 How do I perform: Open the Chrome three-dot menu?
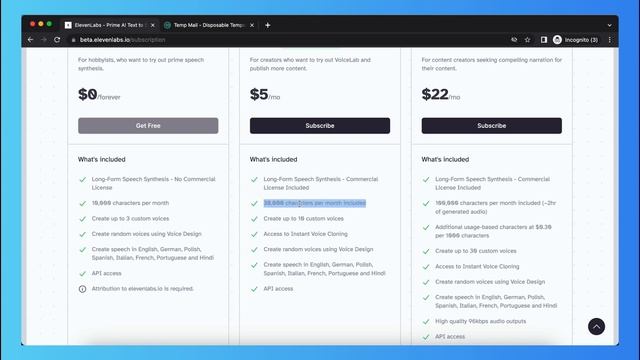click(609, 40)
